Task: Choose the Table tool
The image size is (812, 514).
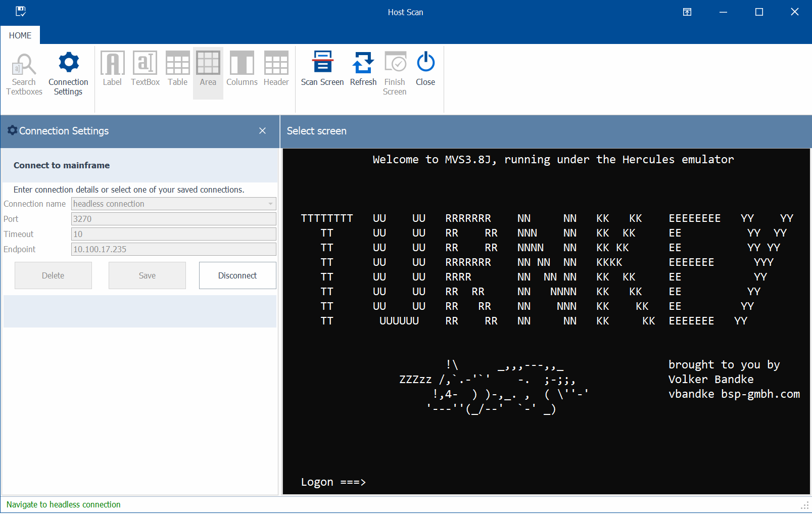Action: point(177,69)
